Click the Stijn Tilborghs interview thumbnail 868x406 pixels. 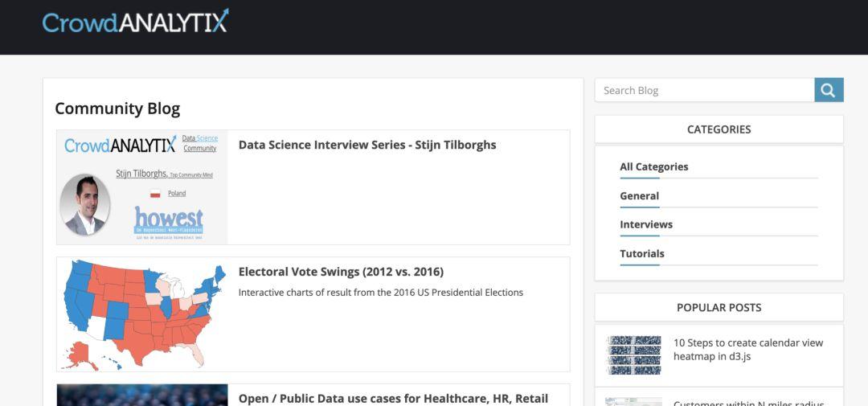pyautogui.click(x=142, y=187)
